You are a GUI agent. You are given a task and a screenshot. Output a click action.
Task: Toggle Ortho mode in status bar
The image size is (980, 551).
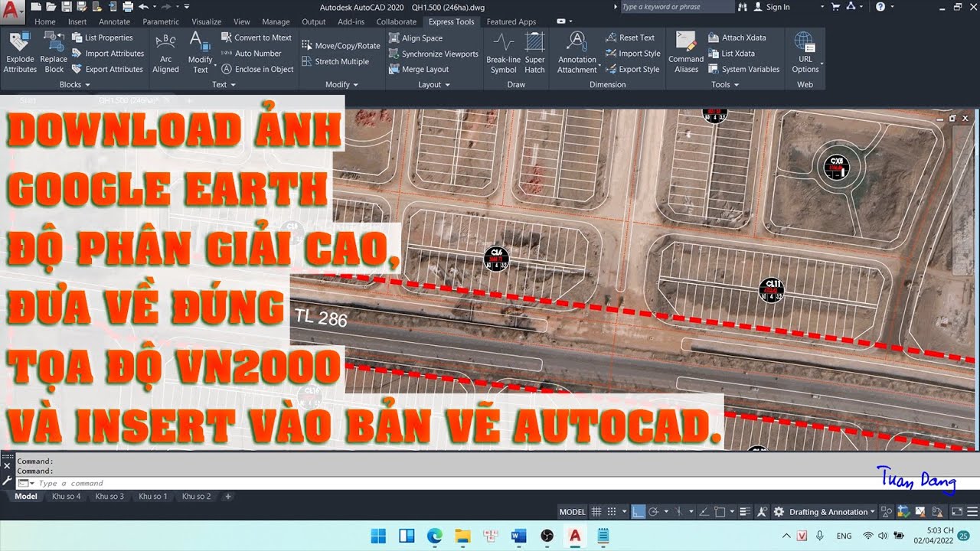(x=639, y=512)
